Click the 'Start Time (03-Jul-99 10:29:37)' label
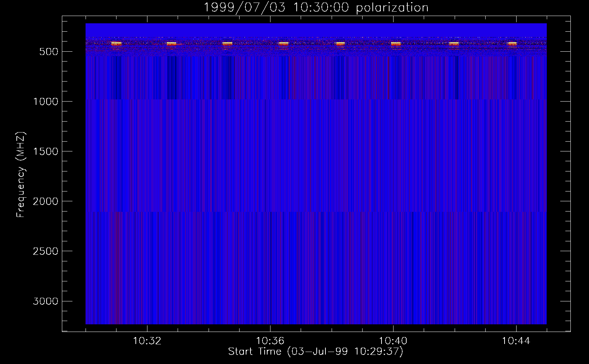The height and width of the screenshot is (364, 589). point(316,352)
